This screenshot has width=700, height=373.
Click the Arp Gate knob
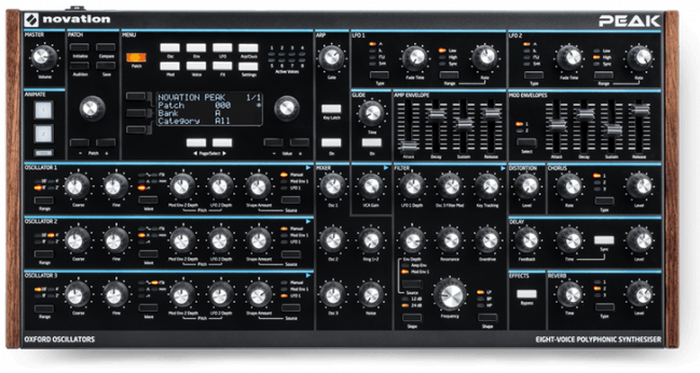331,57
